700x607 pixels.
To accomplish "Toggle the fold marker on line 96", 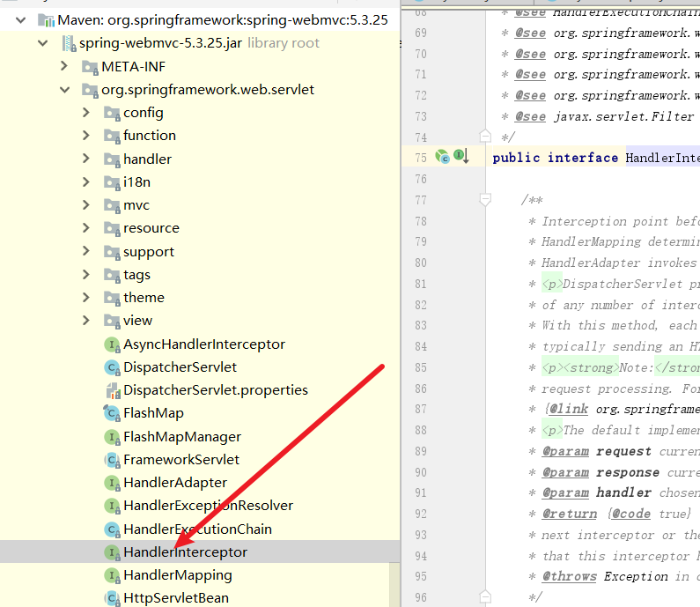I will click(x=484, y=597).
